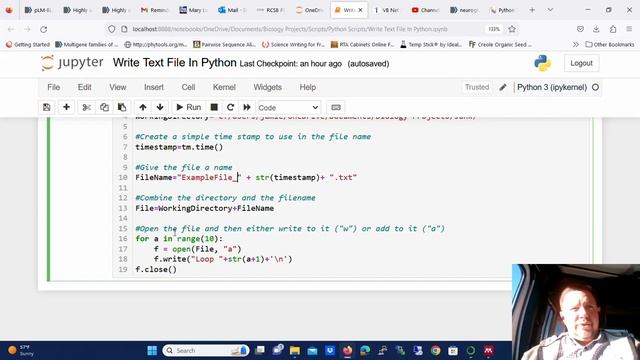Expand the list all tabs chevron
Viewport: 640px width, 360px height.
[550, 10]
